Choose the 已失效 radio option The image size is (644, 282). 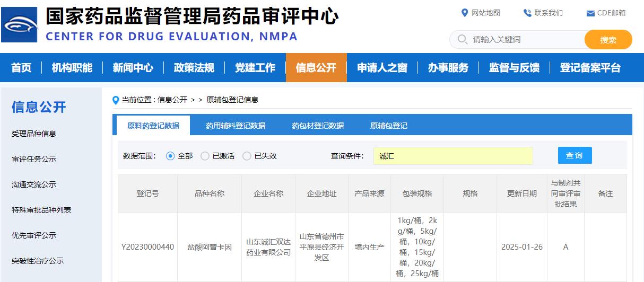point(247,156)
